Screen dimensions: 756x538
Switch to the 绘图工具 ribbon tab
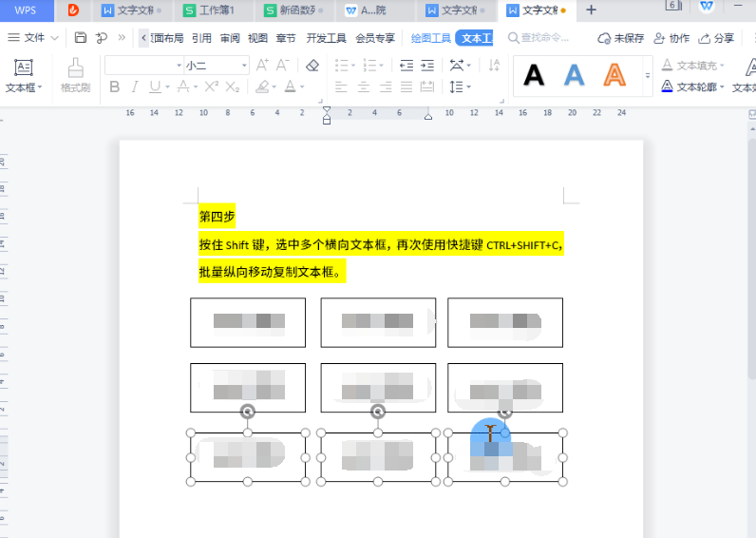(x=430, y=38)
